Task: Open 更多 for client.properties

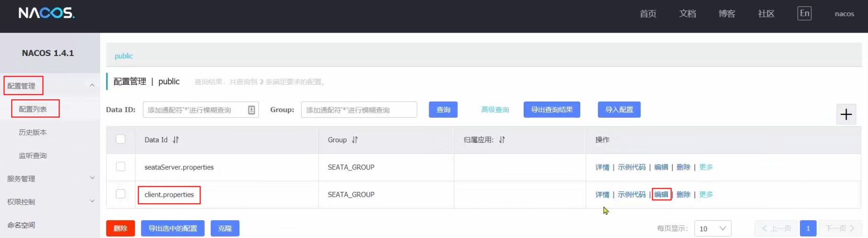Action: 706,194
